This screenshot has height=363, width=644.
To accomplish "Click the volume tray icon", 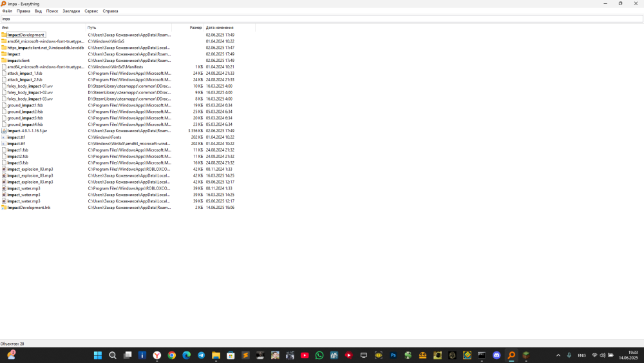I will pyautogui.click(x=603, y=355).
